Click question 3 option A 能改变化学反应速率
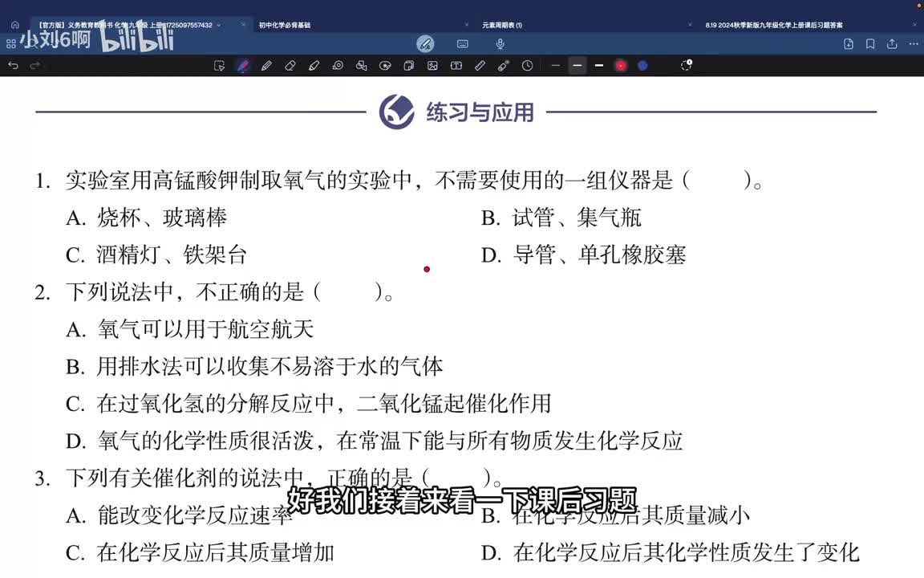This screenshot has height=578, width=924. 179,515
